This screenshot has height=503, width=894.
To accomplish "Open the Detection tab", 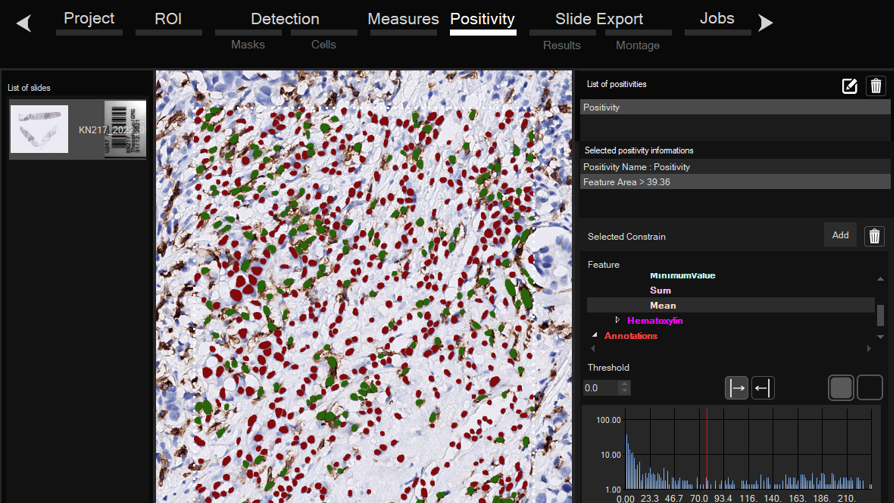I will pos(285,19).
